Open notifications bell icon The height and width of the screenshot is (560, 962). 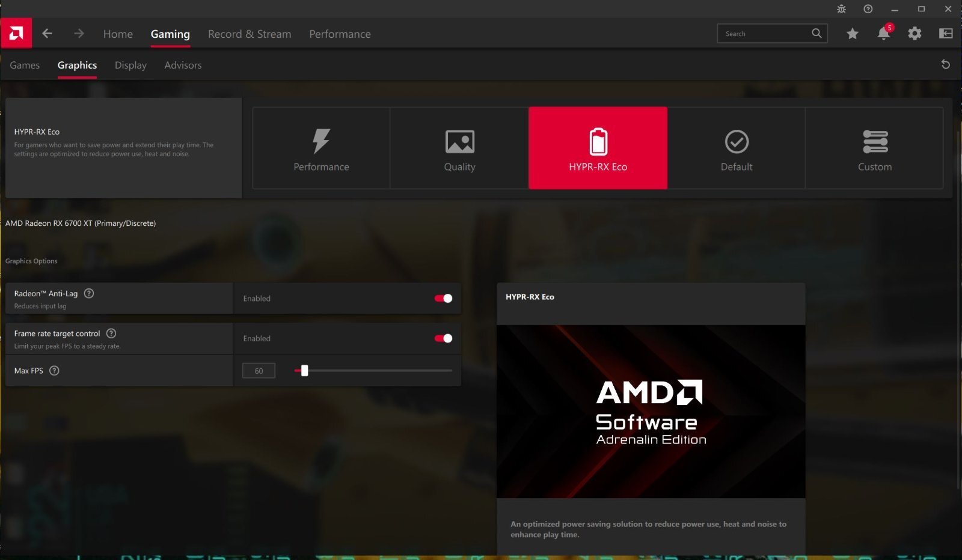884,33
